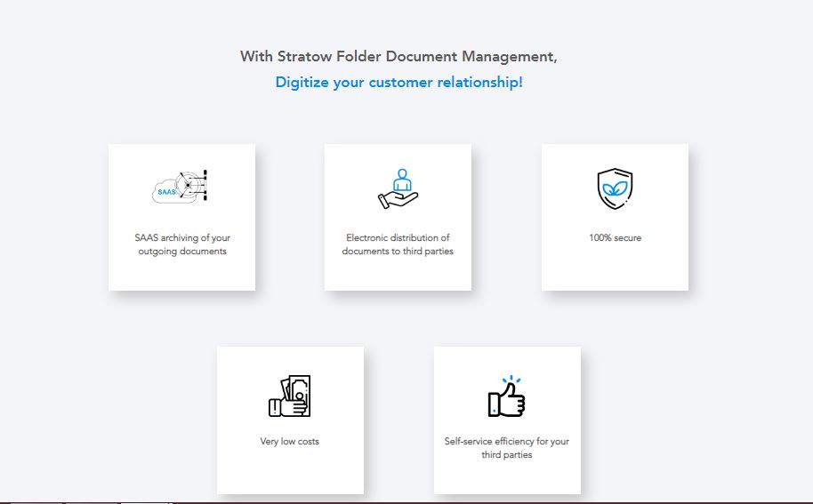
Task: Select 'SAAS archiving of your outgoing documents' text
Action: tap(182, 244)
